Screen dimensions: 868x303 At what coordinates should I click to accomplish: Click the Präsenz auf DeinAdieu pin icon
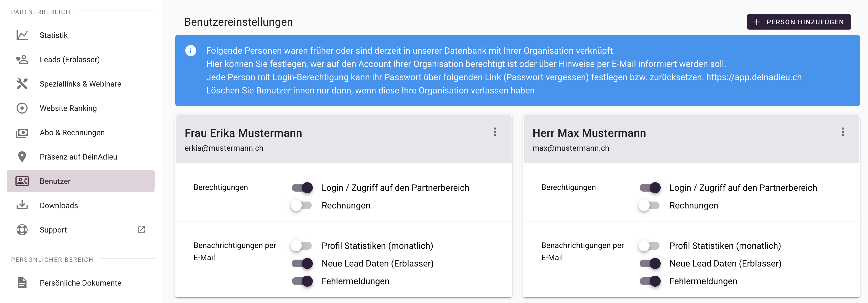point(22,157)
